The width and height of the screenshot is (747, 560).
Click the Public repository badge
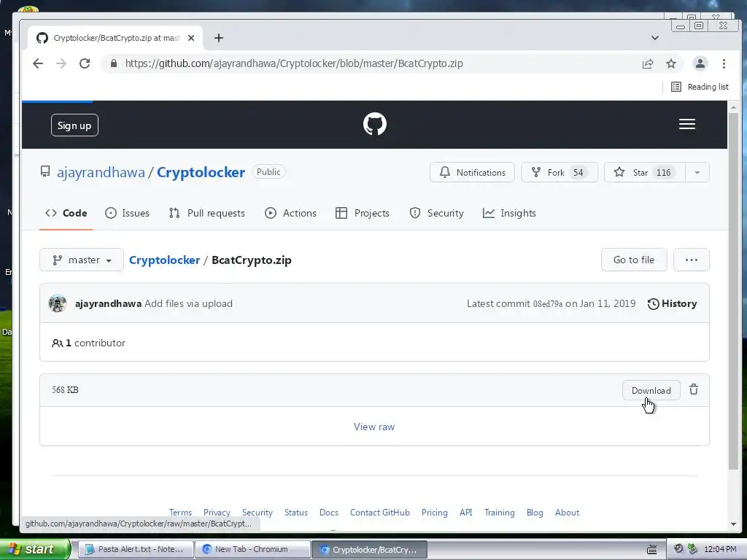coord(268,172)
